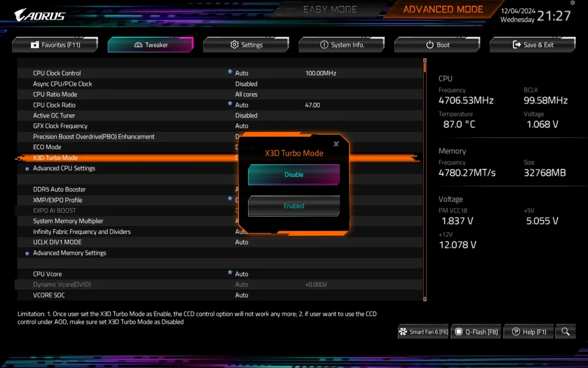Close the X3D Turbo Mode popup
588x368 pixels.
[336, 143]
